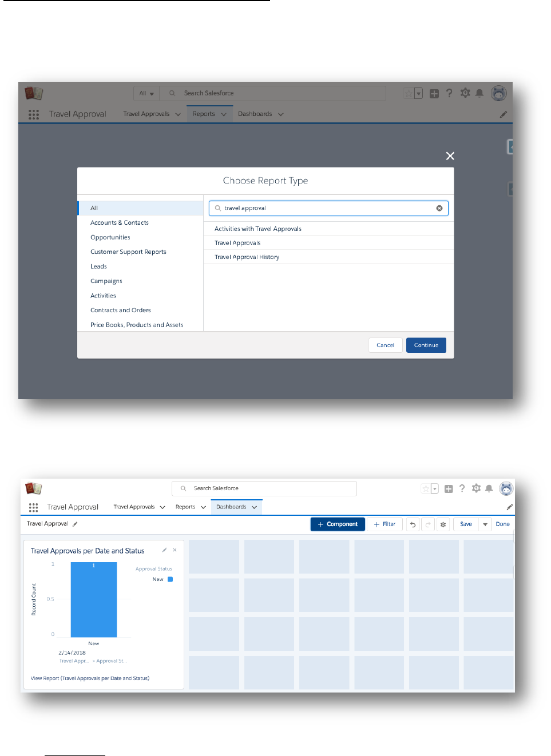
Task: Undo the last dashboard change
Action: click(x=413, y=524)
